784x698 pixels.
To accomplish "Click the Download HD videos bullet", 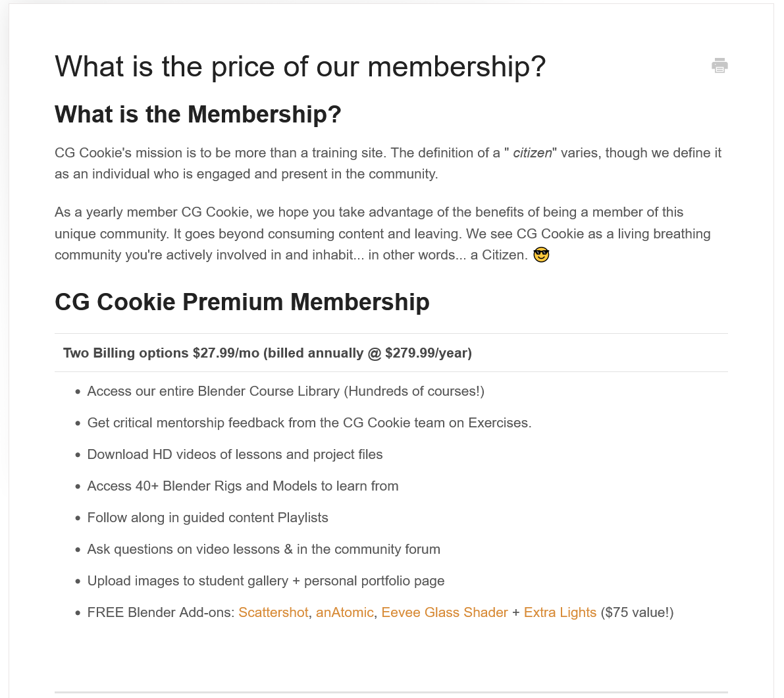I will [235, 454].
